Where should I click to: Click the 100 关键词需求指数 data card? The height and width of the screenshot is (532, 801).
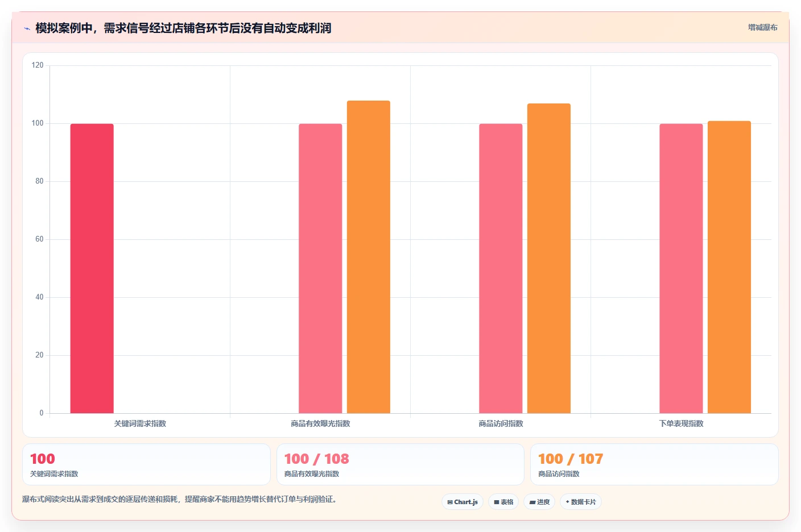pos(146,464)
